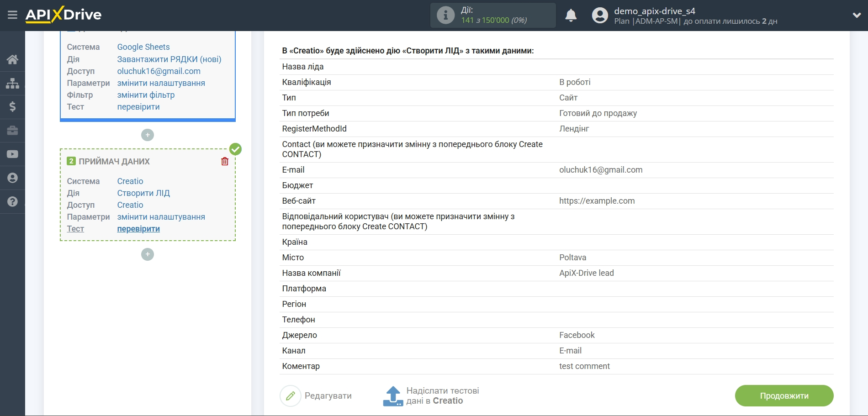
Task: Add step after data receiver block
Action: coord(148,254)
